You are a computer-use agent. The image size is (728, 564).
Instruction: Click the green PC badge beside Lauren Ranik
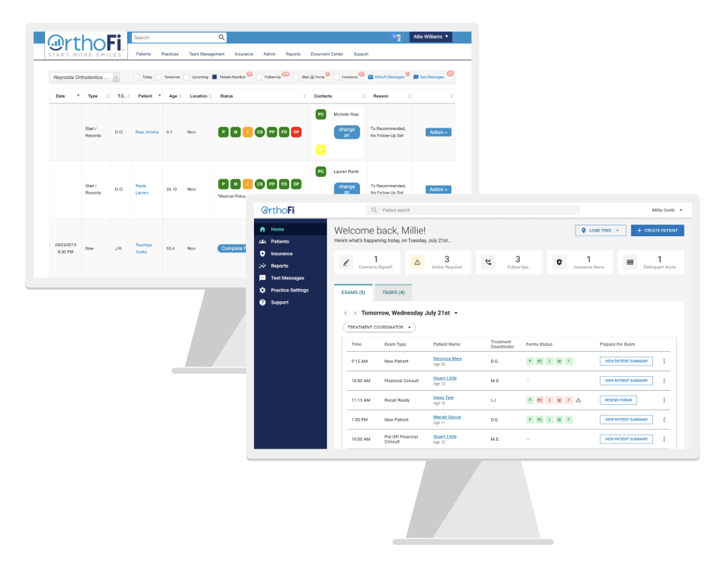coord(321,171)
